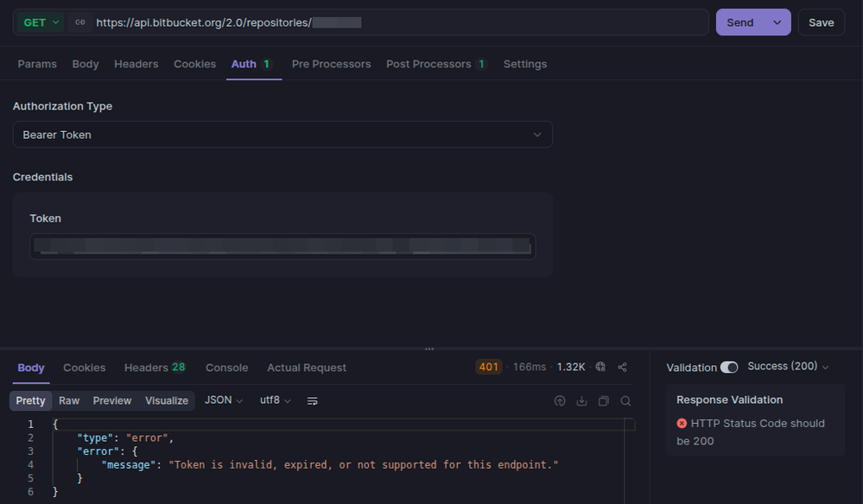863x504 pixels.
Task: Open the Send button arrow dropdown
Action: 777,22
